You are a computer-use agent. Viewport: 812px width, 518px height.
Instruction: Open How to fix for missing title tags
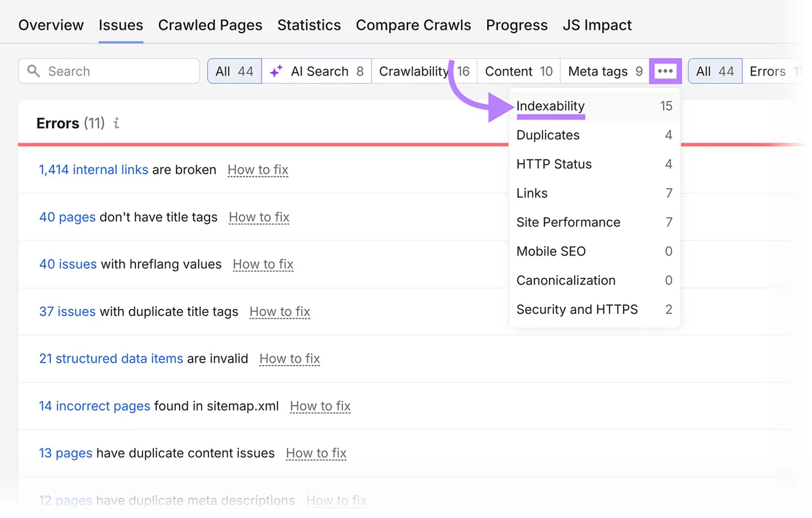point(259,217)
